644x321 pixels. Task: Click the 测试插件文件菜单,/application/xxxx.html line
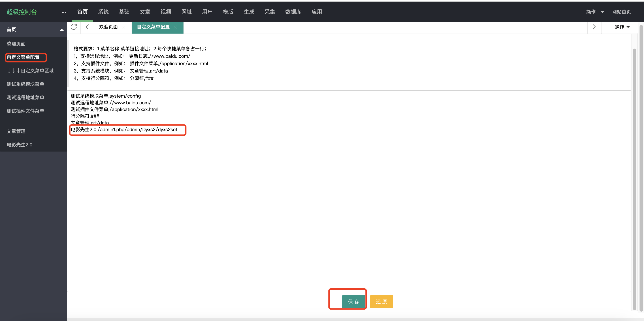pos(115,109)
